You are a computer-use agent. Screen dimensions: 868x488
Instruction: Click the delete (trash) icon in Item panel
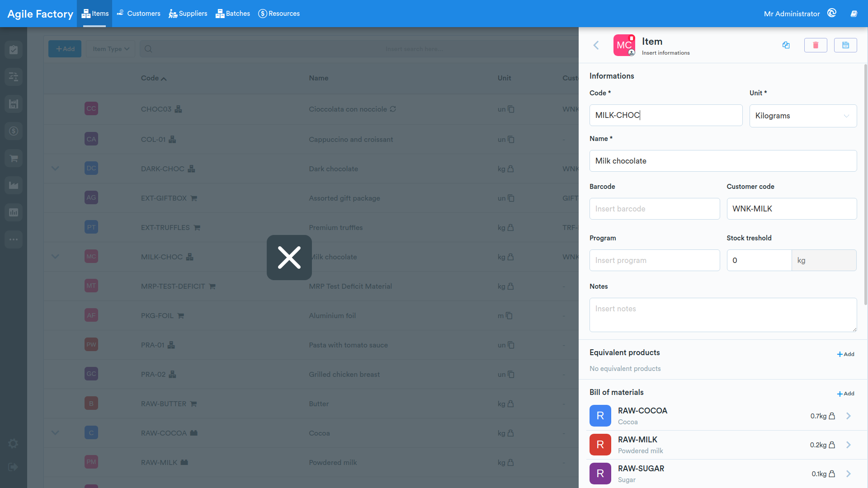click(x=816, y=45)
